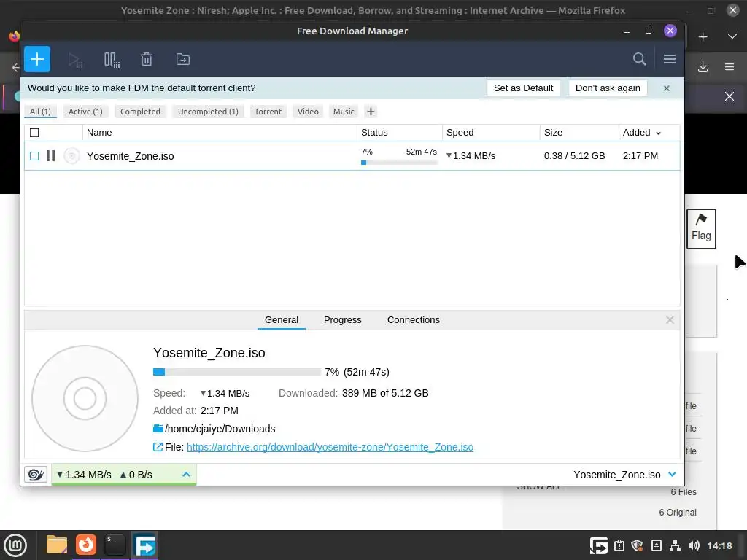Screen dimensions: 747x560
Task: Filter by Music downloads
Action: [x=344, y=112]
